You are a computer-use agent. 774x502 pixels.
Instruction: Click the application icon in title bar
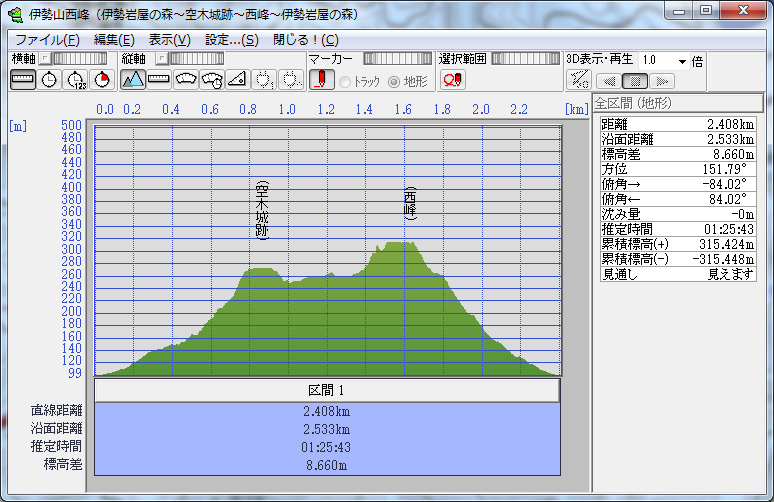[x=15, y=14]
